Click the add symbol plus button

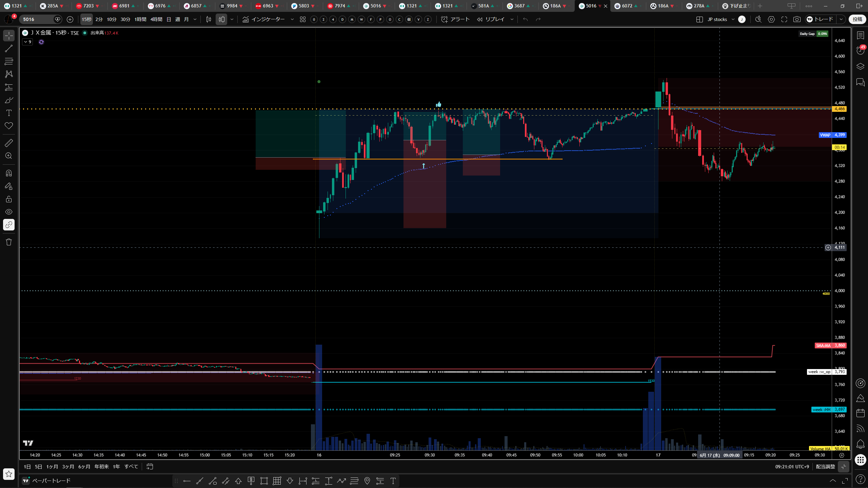tap(70, 19)
